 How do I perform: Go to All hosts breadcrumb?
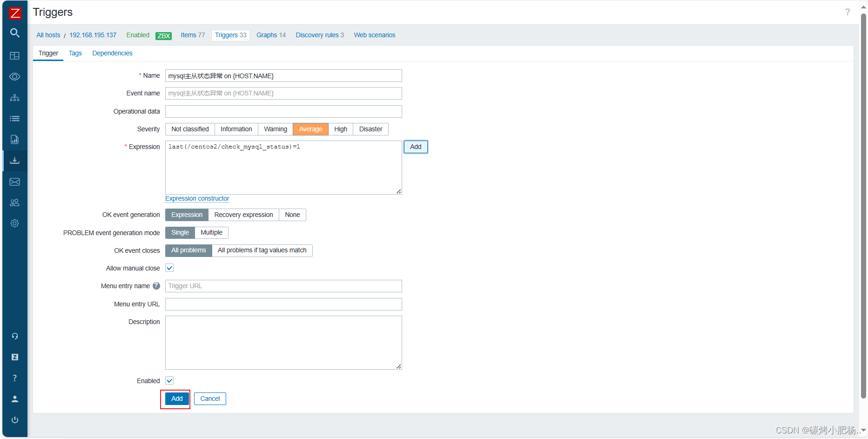pos(48,35)
